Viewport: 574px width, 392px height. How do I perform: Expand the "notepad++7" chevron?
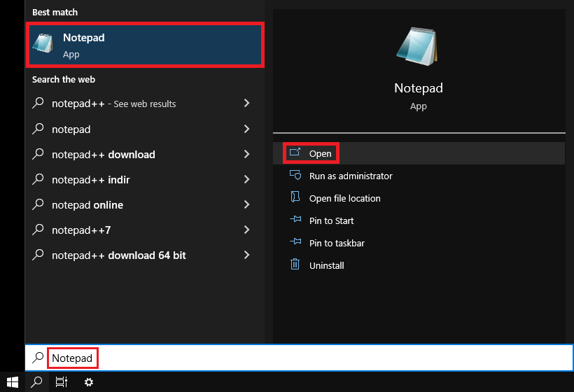[246, 230]
